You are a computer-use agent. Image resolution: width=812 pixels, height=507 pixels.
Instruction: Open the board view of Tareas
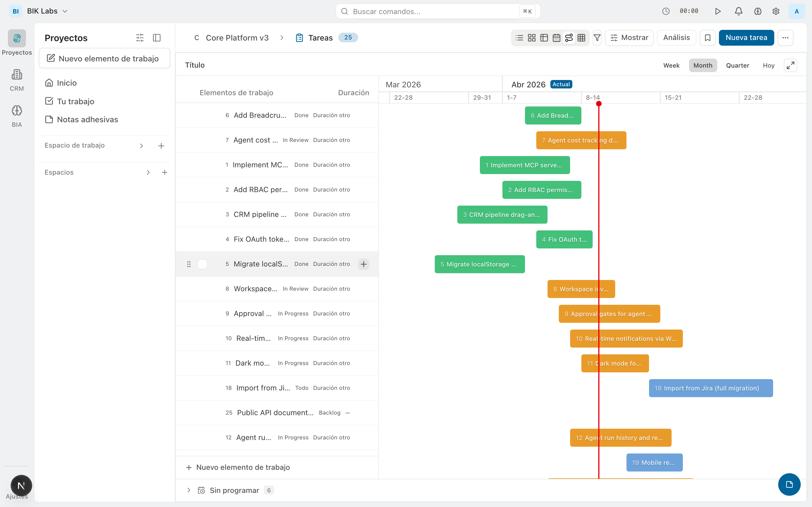coord(531,37)
